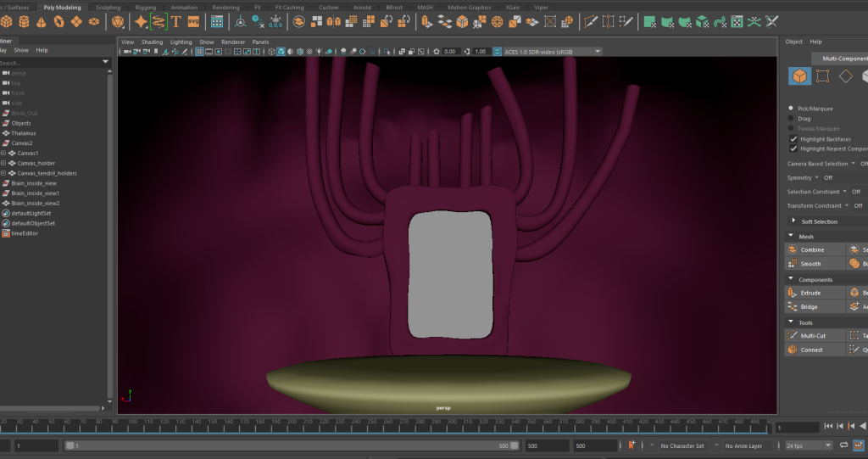Image resolution: width=868 pixels, height=459 pixels.
Task: Select the diamond Face selection mode icon
Action: tap(845, 76)
